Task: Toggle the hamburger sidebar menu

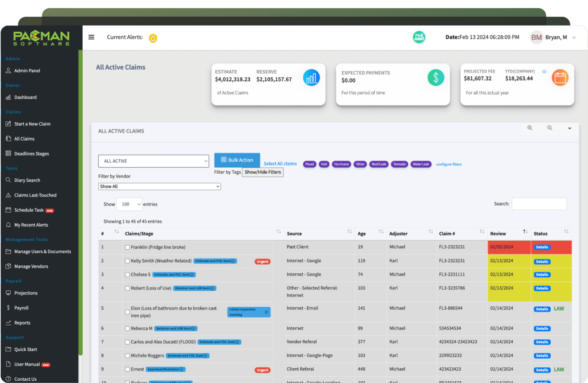Action: [x=91, y=37]
